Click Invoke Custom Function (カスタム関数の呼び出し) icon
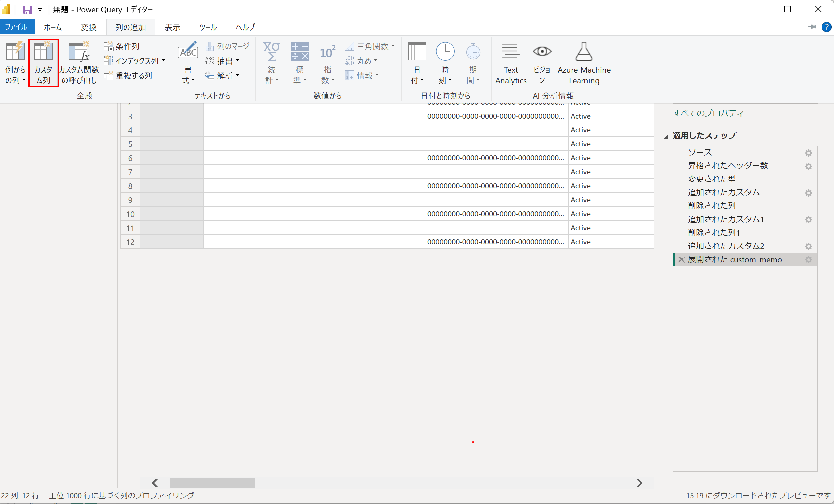 (x=79, y=52)
